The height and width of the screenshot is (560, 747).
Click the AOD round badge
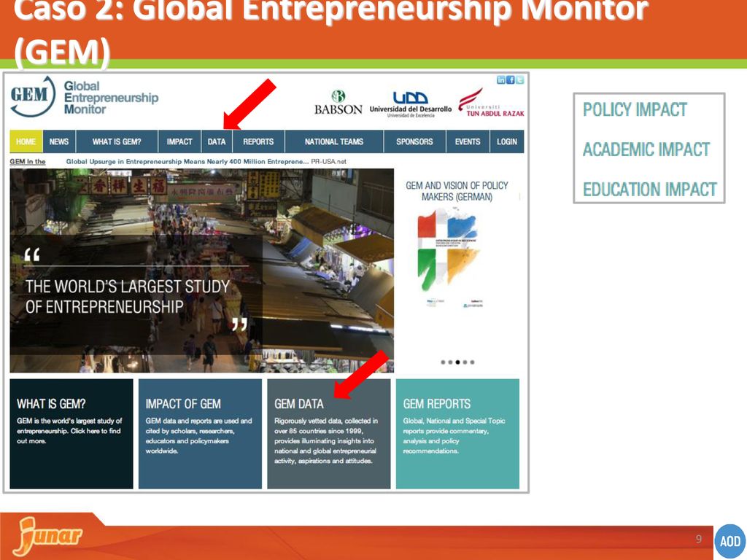click(x=729, y=542)
